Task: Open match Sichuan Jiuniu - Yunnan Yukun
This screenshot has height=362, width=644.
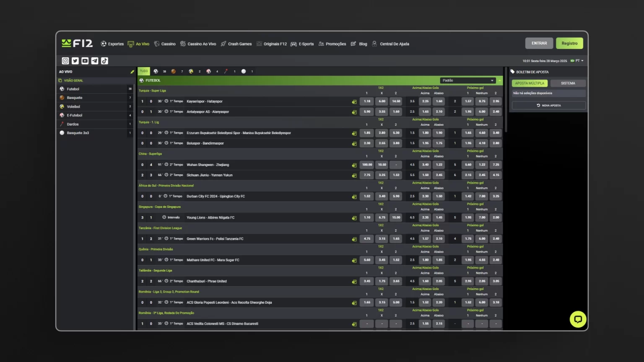Action: pyautogui.click(x=210, y=175)
